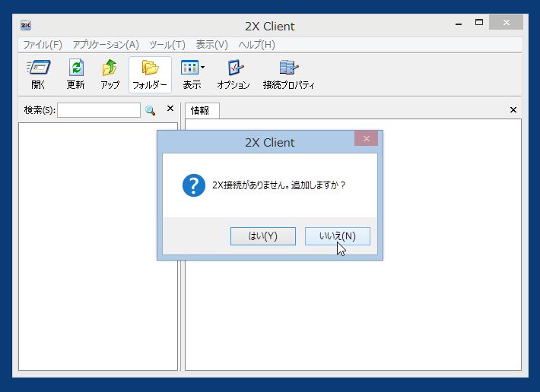Open the ツール(T) menu
This screenshot has height=392, width=540.
[167, 45]
